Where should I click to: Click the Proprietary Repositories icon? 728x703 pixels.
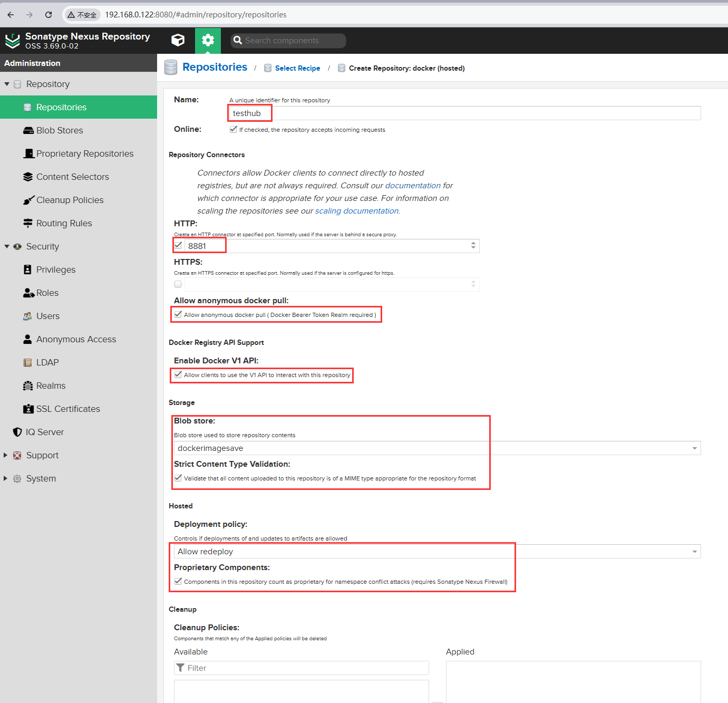(29, 153)
